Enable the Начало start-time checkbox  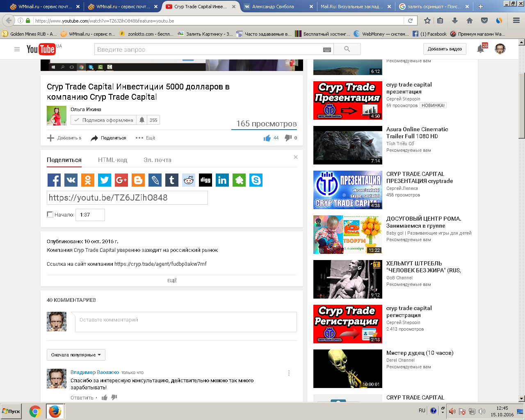(x=50, y=214)
